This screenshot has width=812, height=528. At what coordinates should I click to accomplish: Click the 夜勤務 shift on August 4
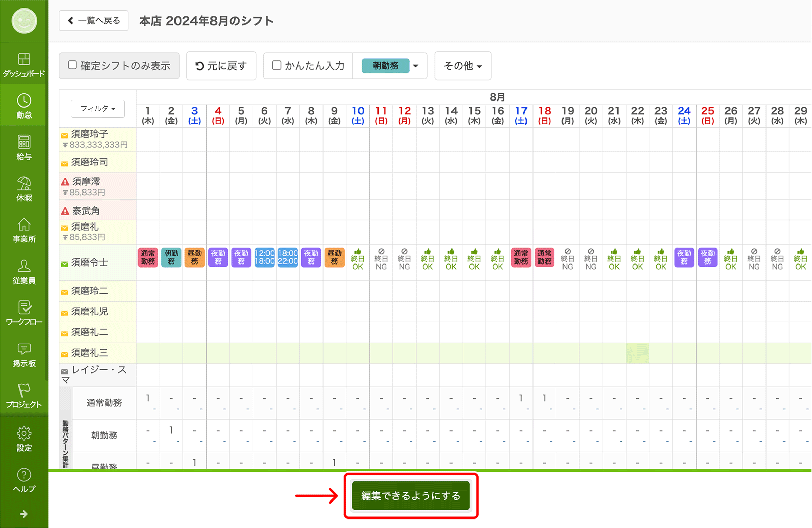pos(218,257)
